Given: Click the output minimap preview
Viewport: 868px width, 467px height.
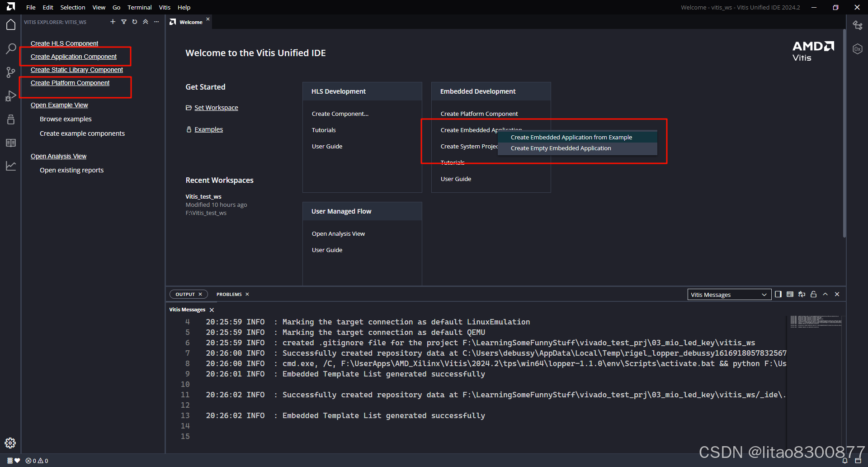Looking at the screenshot, I should (816, 321).
